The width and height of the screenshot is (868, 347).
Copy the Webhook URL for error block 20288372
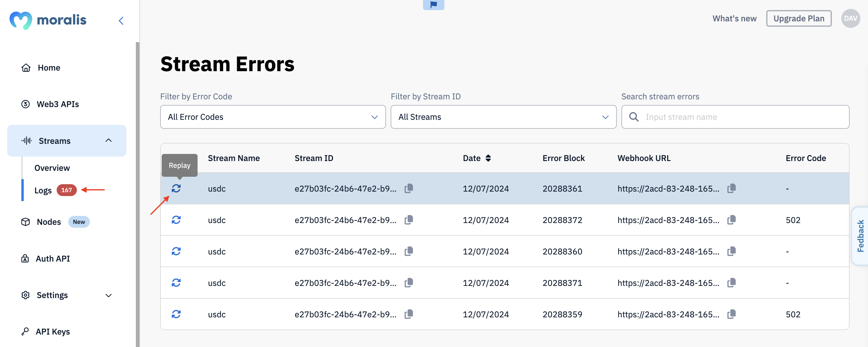(732, 220)
